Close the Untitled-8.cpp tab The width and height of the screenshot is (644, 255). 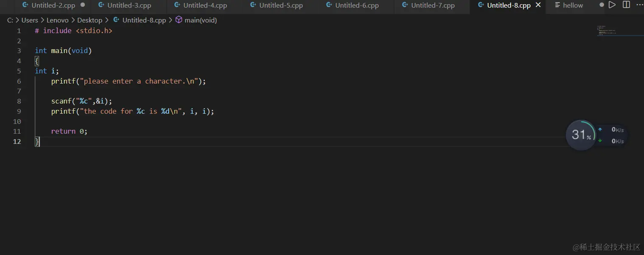(538, 5)
